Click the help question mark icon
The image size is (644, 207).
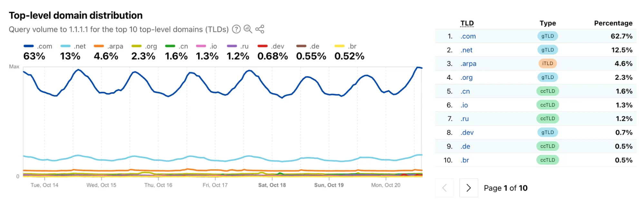(236, 29)
